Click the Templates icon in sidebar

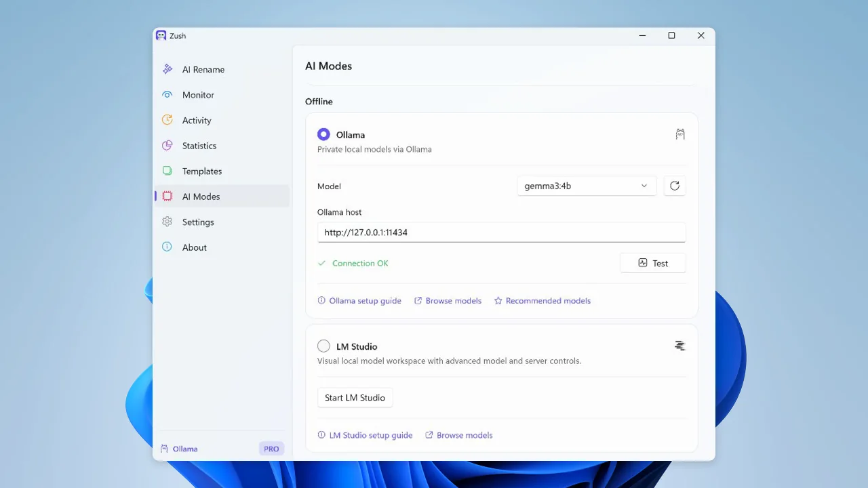pos(167,171)
